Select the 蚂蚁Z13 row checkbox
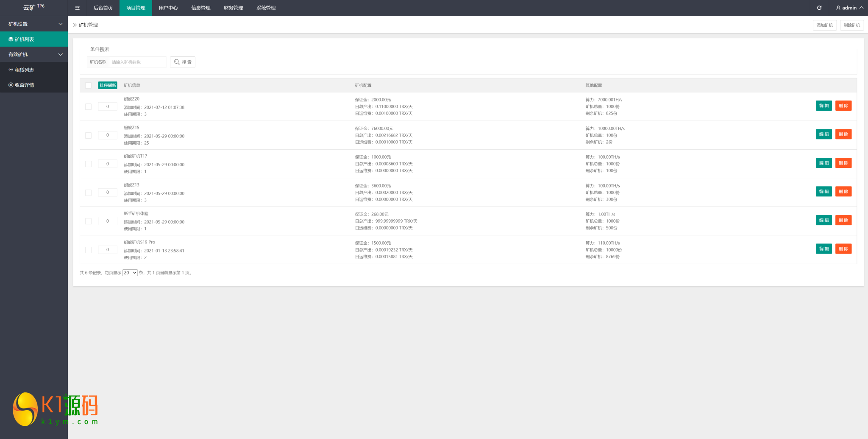Viewport: 868px width, 439px height. 88,193
